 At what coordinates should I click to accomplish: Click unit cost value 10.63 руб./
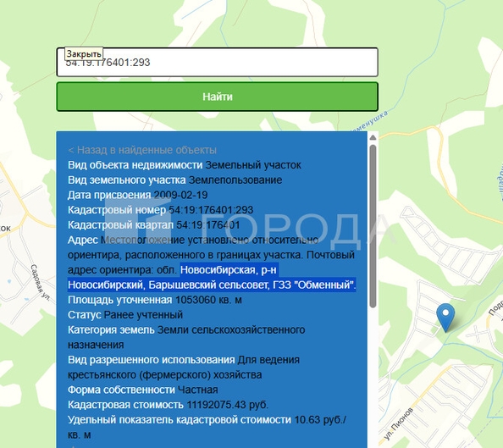(x=320, y=420)
